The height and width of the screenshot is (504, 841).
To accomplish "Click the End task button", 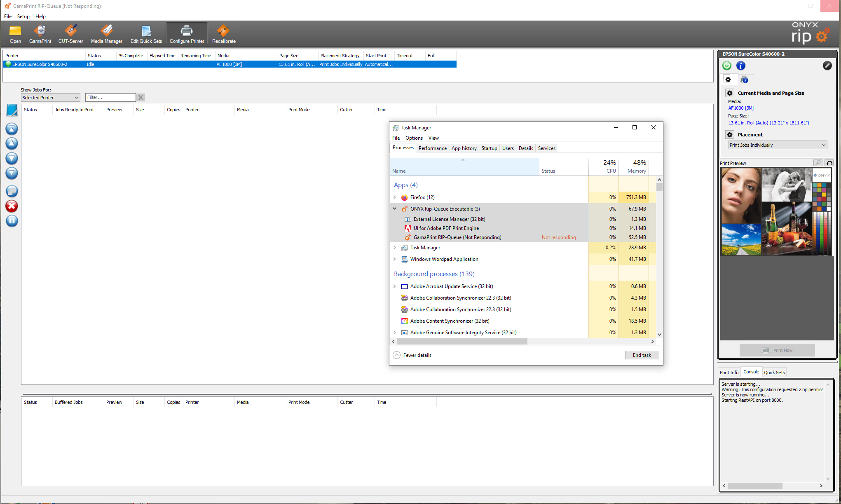I will tap(642, 355).
